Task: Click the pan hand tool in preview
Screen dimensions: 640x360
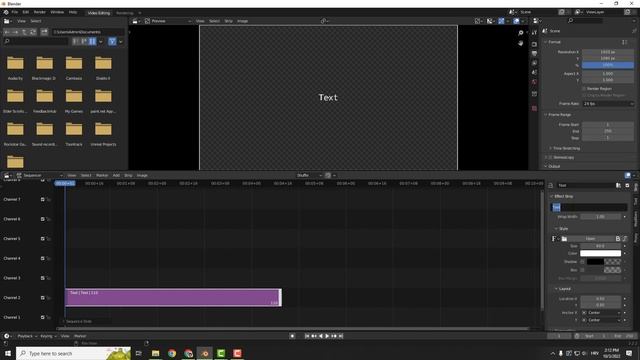Action: pos(521,43)
